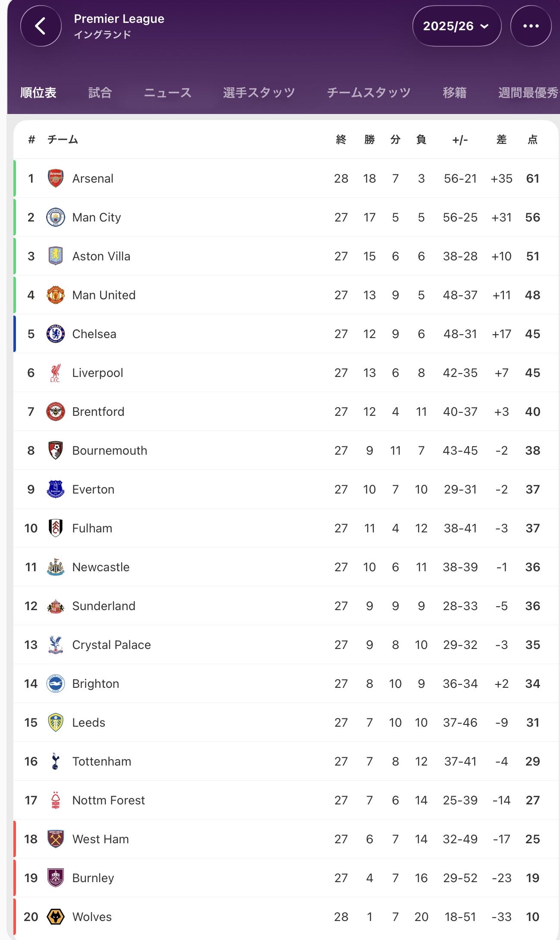Open the Aston Villa team link
560x940 pixels.
[101, 256]
